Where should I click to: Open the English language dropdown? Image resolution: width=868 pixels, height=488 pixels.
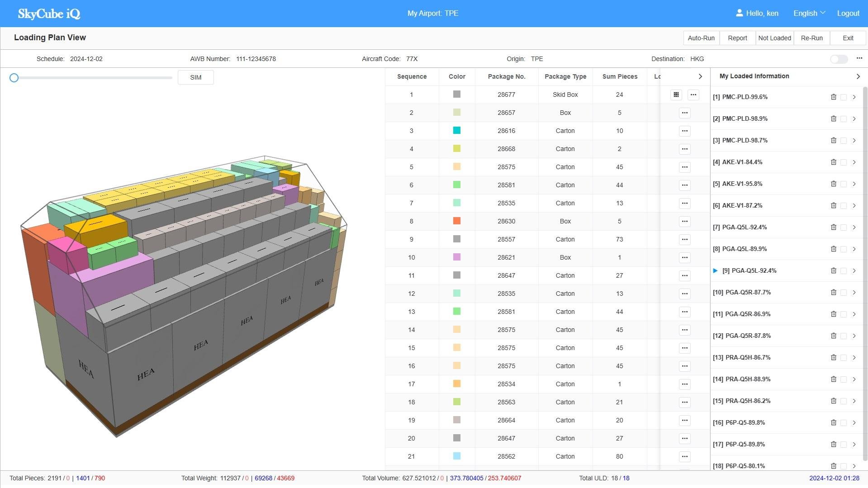[809, 13]
